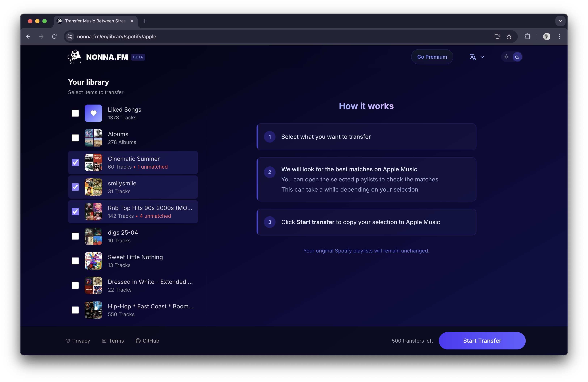Click the NONNA.FM brand name

(x=107, y=57)
